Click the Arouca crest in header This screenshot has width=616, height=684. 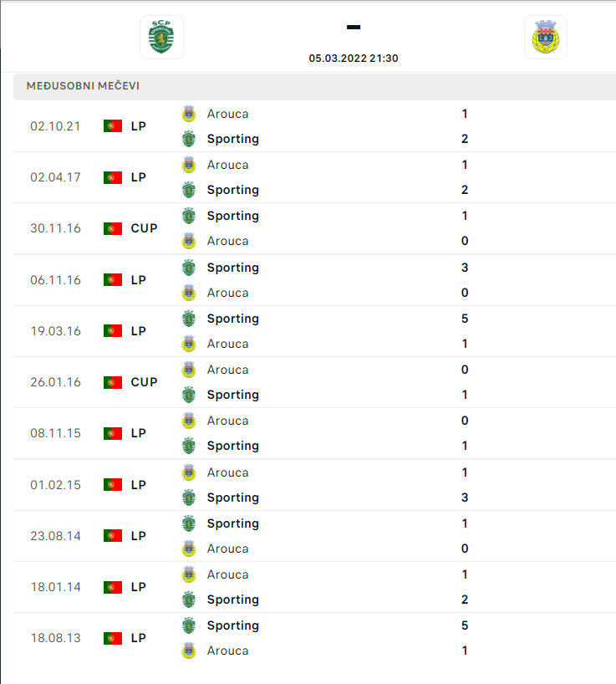(x=546, y=37)
